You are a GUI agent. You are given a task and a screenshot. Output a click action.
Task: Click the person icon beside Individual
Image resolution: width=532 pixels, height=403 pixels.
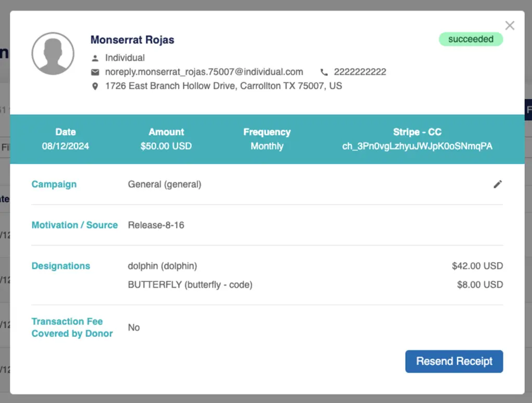pos(95,58)
